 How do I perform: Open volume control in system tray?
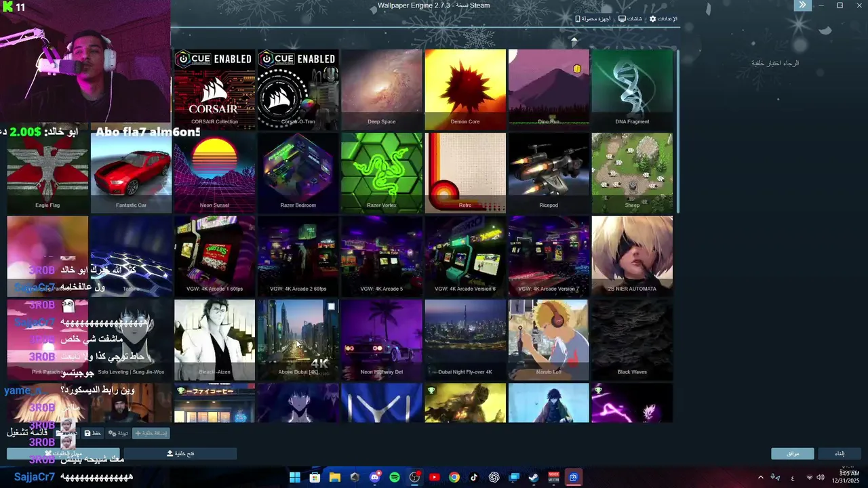821,478
